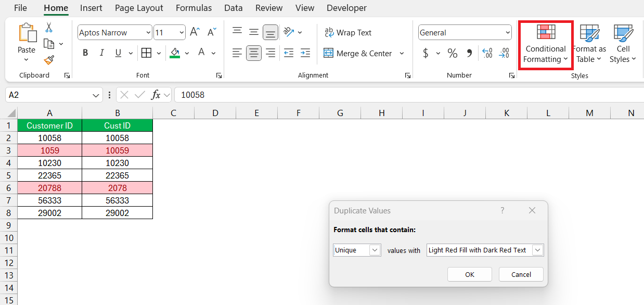Screen dimensions: 644x305
Task: Apply the font color A
Action: tap(200, 53)
